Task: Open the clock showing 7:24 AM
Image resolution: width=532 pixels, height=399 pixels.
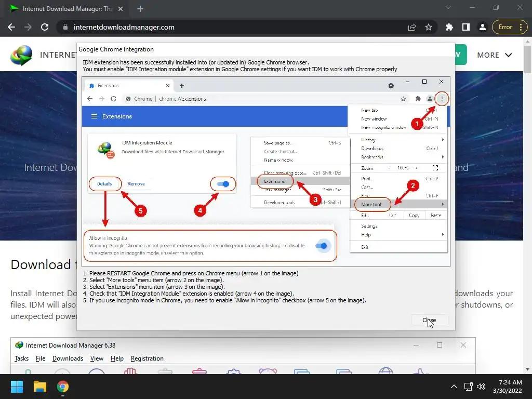Action: click(508, 387)
